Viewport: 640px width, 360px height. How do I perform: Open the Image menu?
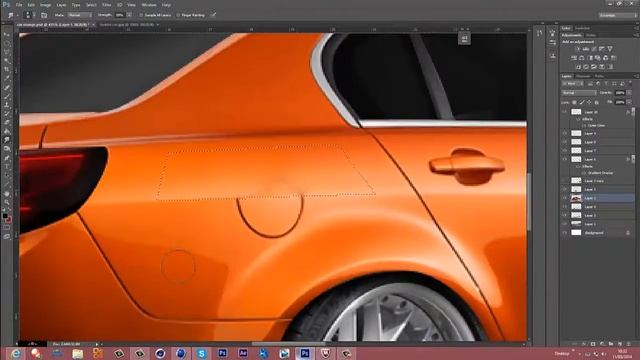(x=45, y=5)
